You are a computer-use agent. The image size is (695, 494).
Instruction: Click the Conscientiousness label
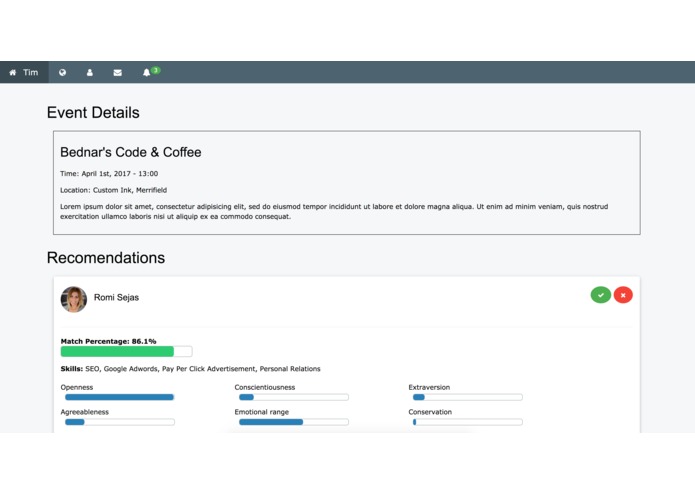point(265,387)
